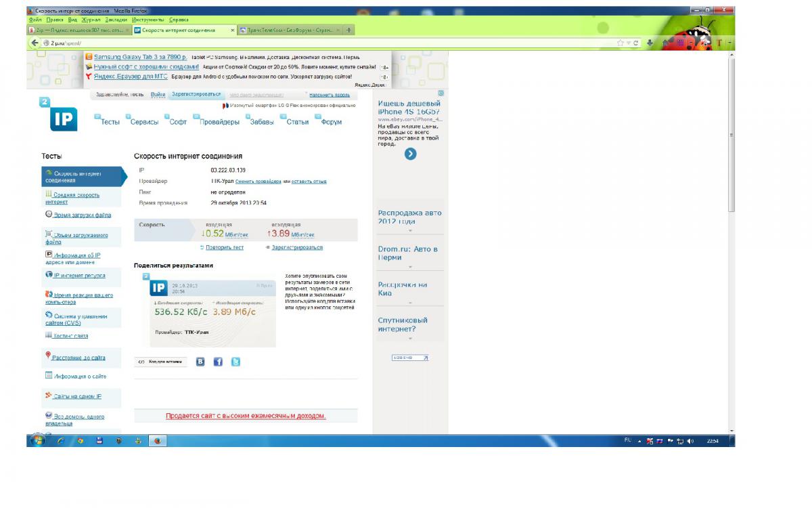812x508 pixels.
Task: Click 'Повторить тест' link
Action: [x=224, y=248]
